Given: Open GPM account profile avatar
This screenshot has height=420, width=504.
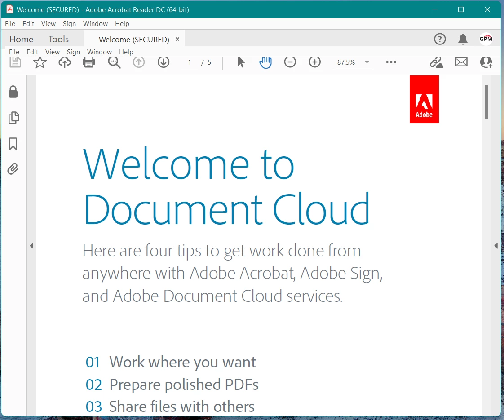Looking at the screenshot, I should point(486,39).
